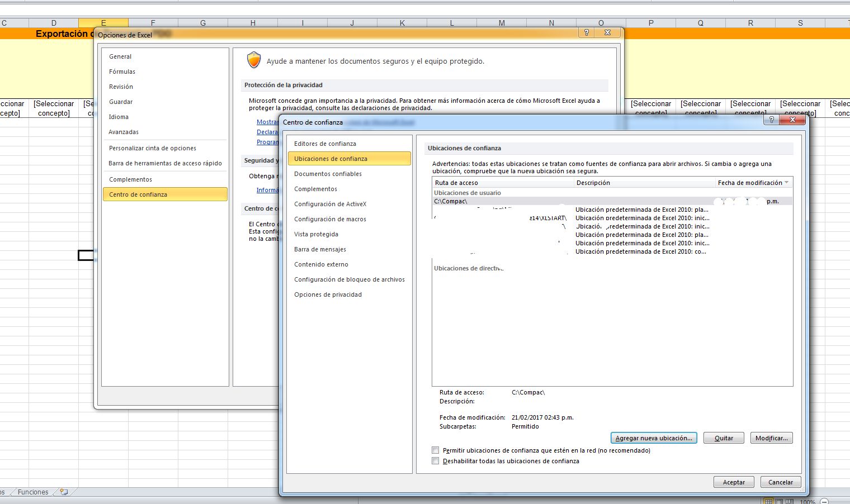This screenshot has width=850, height=504.
Task: Select Centro de confianza in Excel options list
Action: (x=165, y=194)
